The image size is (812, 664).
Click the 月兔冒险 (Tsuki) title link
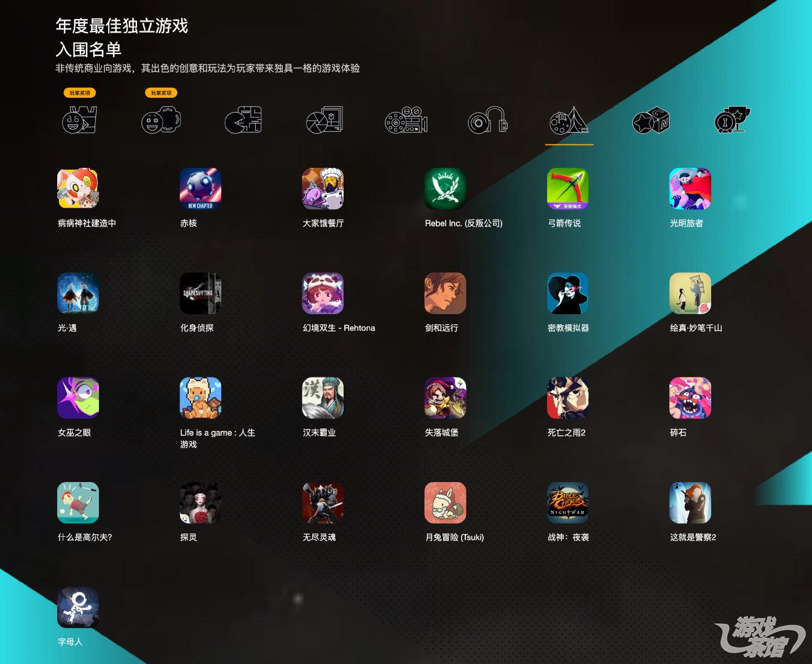pyautogui.click(x=455, y=537)
